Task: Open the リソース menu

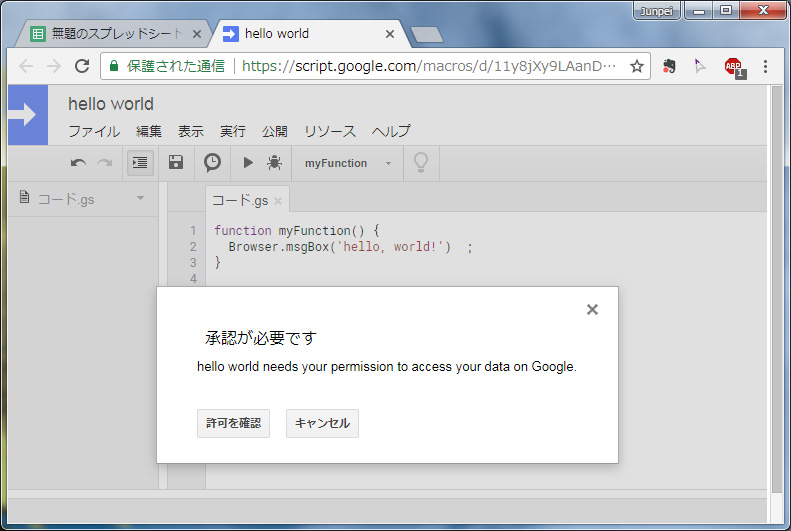Action: [329, 131]
